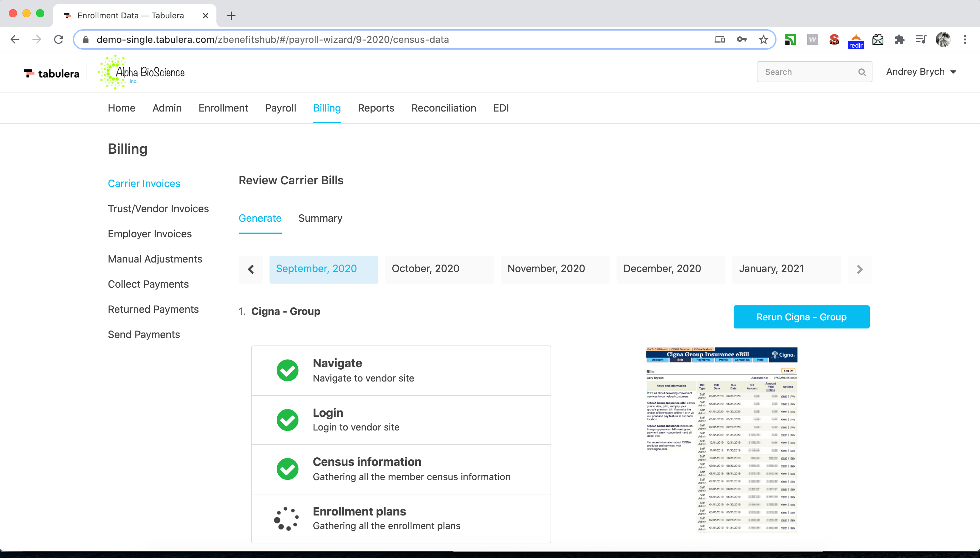Open the browser extensions puzzle icon
This screenshot has width=980, height=558.
pyautogui.click(x=899, y=39)
